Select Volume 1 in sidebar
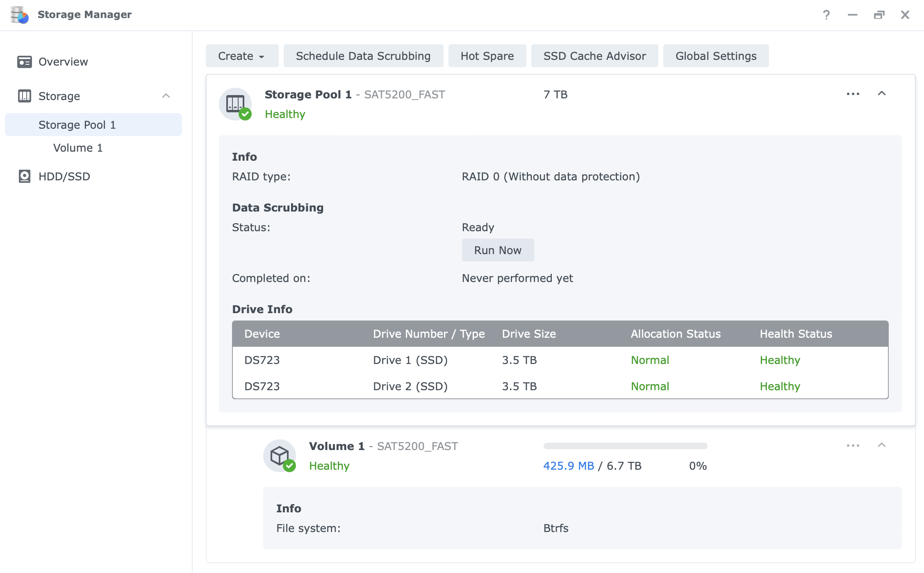This screenshot has width=924, height=573. (x=93, y=148)
